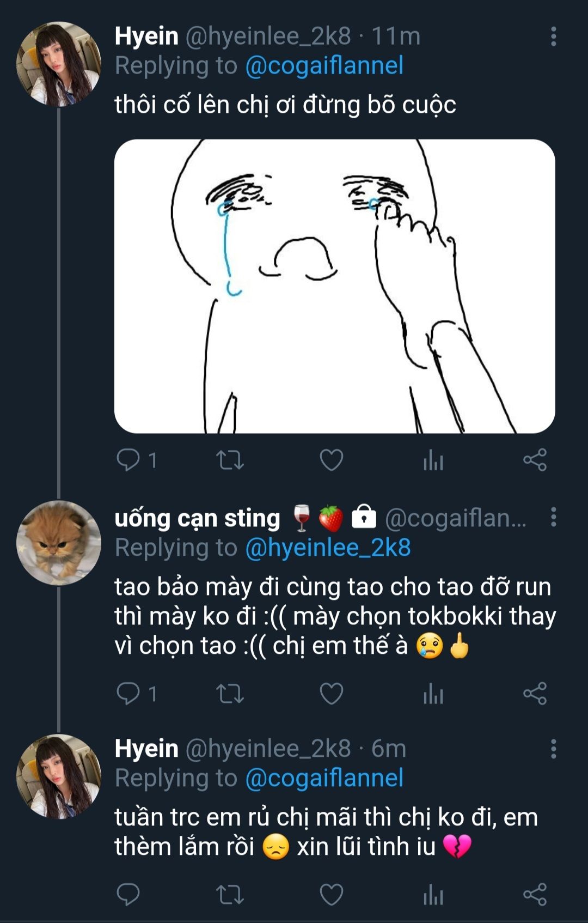Image resolution: width=588 pixels, height=923 pixels.
Task: View analytics of Hyein's first tweet
Action: pos(433,460)
